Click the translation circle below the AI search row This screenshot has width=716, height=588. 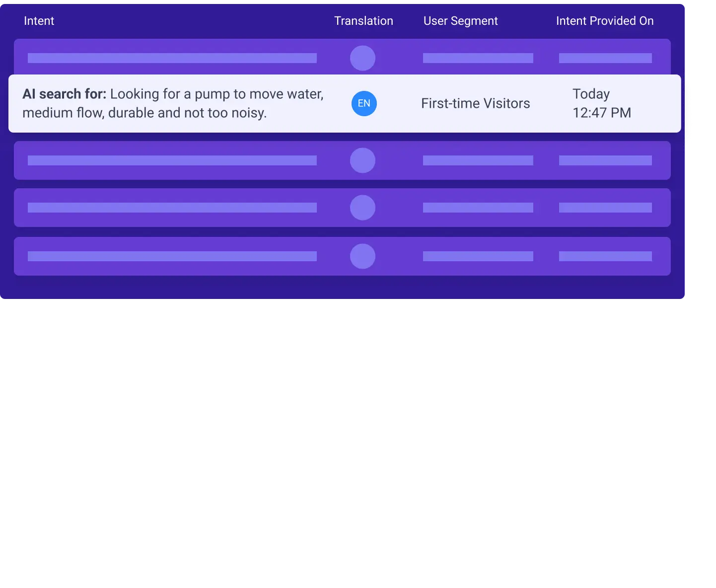click(x=362, y=160)
